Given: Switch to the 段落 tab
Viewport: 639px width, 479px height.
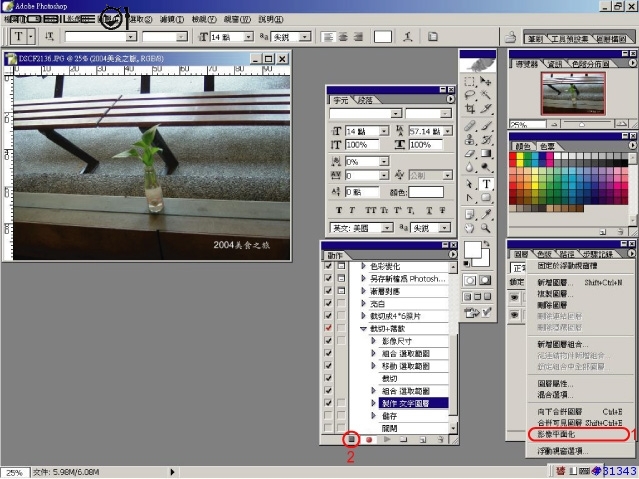Looking at the screenshot, I should click(x=365, y=100).
